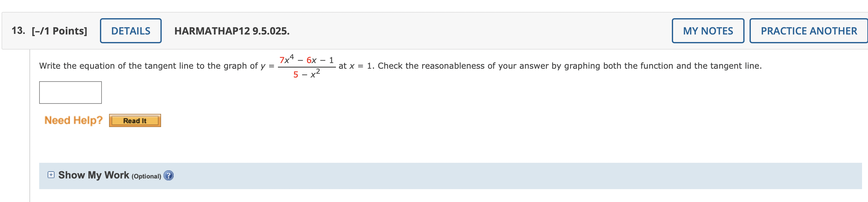
Task: Click the Need Help? label
Action: pos(73,120)
